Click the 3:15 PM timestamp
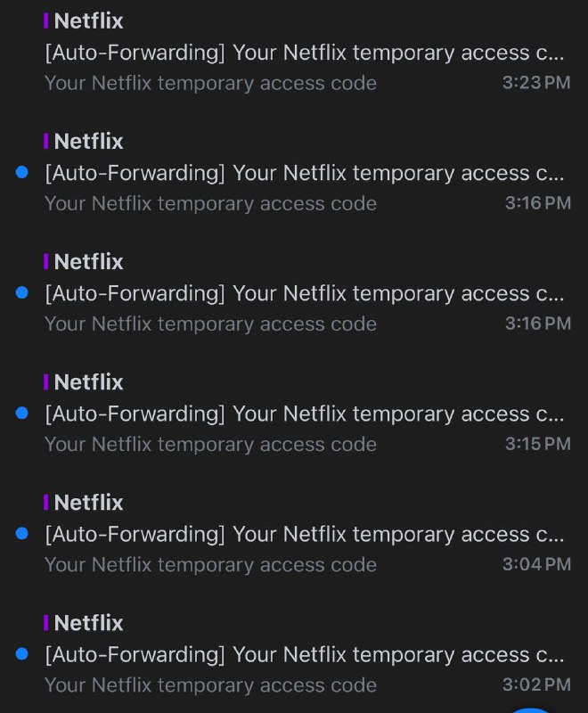Viewport: 588px width, 713px height. tap(537, 444)
